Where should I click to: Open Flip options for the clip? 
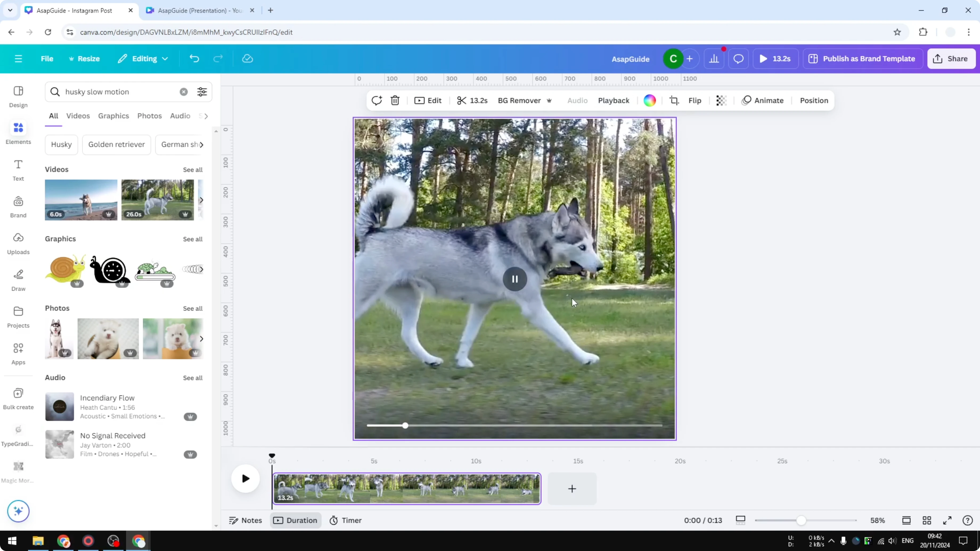tap(695, 100)
